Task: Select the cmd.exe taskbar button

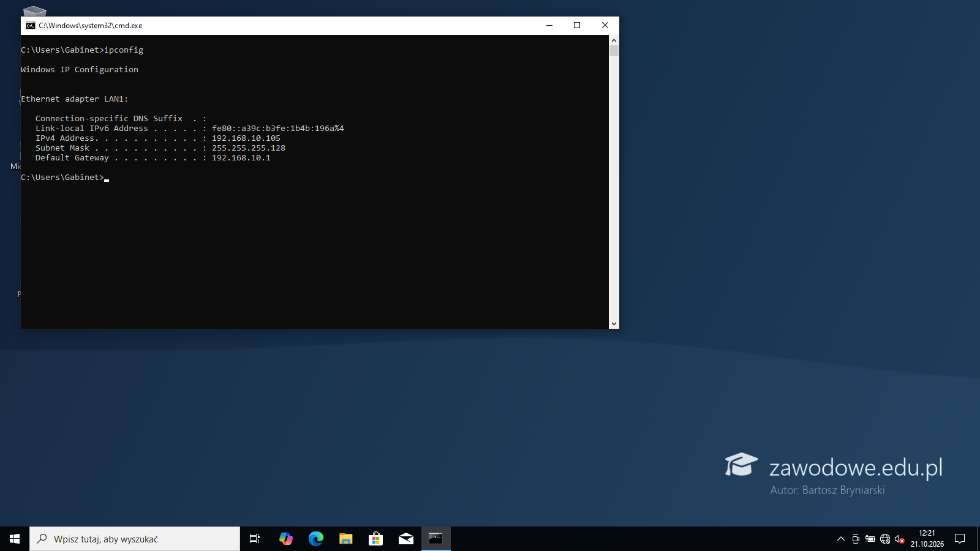Action: (x=435, y=539)
